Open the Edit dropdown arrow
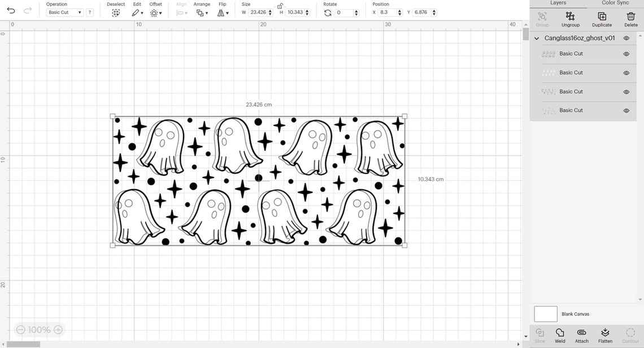 point(141,12)
